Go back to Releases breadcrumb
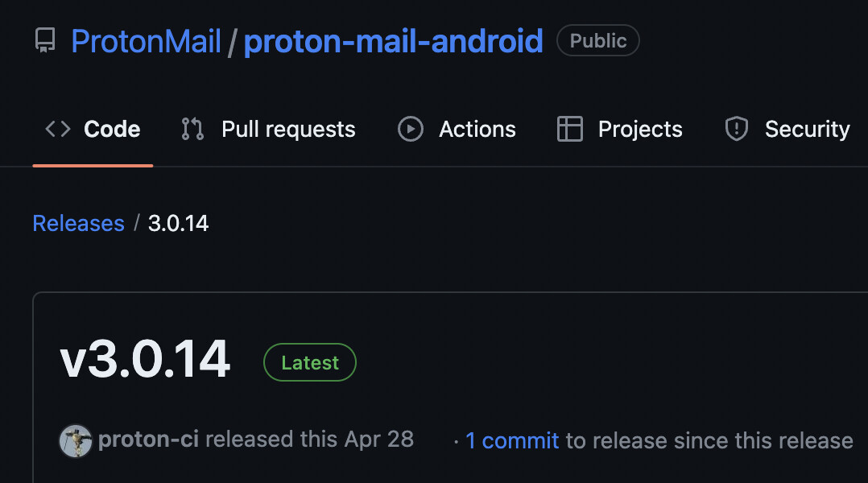The height and width of the screenshot is (483, 868). tap(78, 223)
